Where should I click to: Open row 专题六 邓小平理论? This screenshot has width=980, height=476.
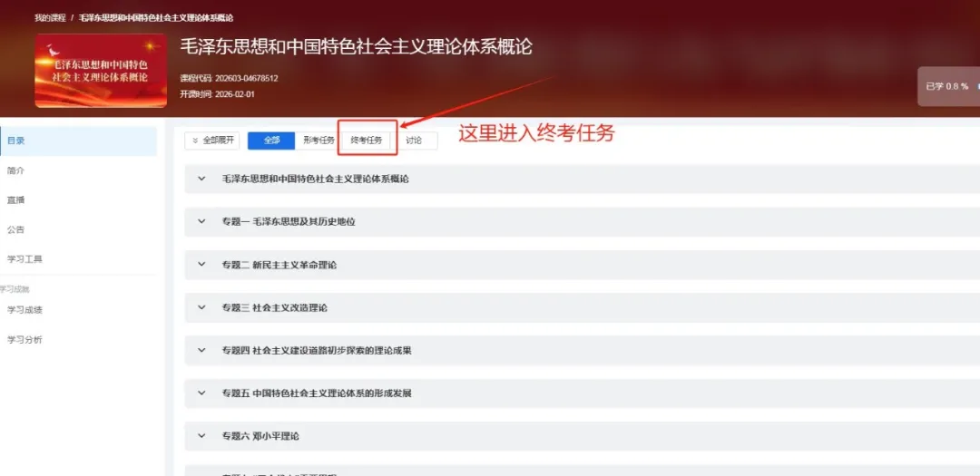coord(582,436)
